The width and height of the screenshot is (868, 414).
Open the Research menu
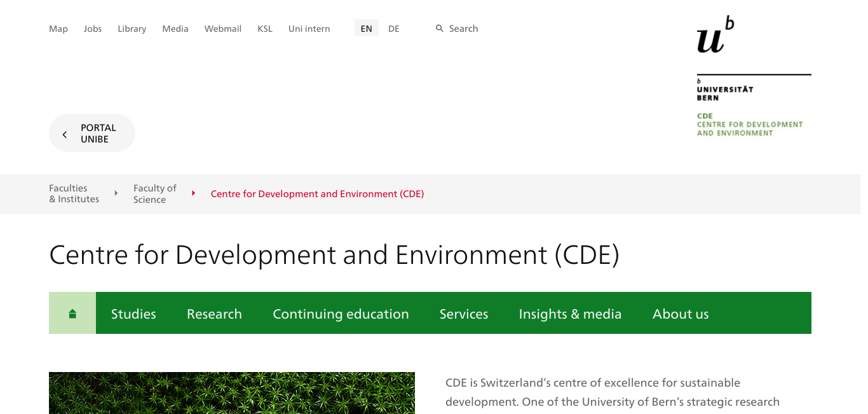tap(214, 314)
